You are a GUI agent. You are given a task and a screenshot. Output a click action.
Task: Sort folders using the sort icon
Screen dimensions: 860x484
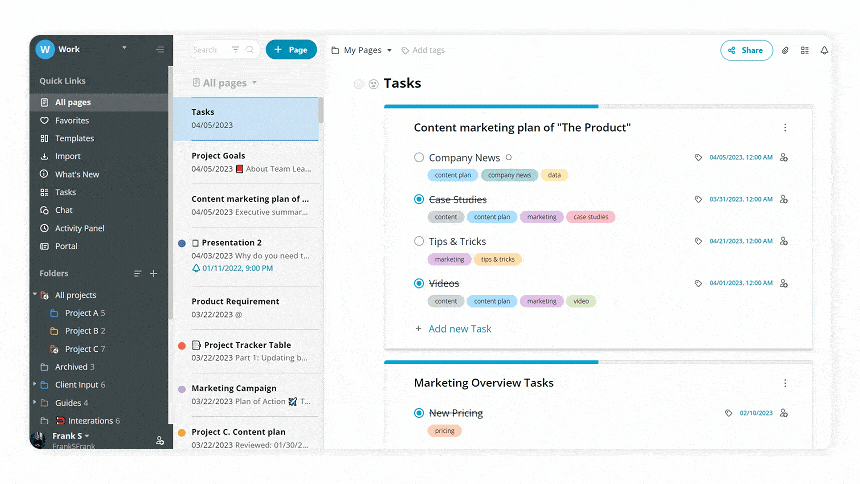[138, 273]
